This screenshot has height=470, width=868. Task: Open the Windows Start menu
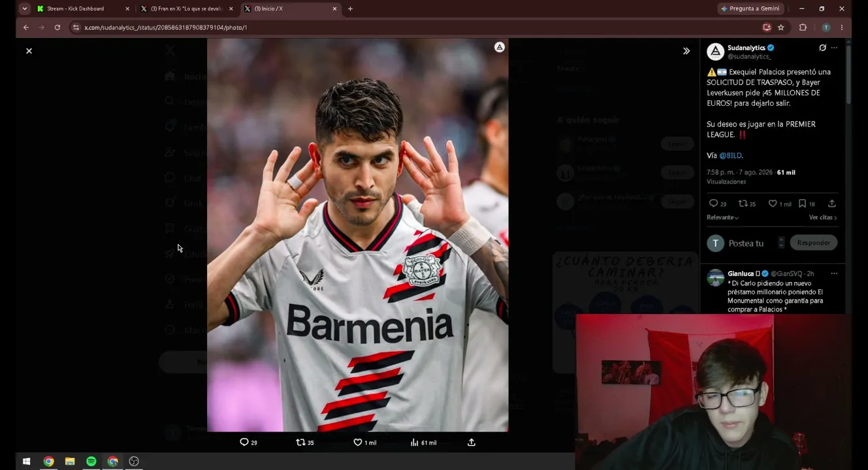click(26, 462)
